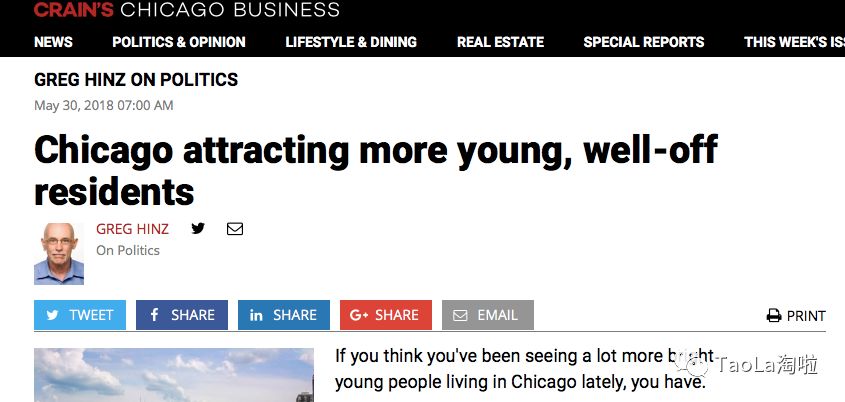This screenshot has width=845, height=402.
Task: Click the Google Plus icon in Share button
Action: click(359, 315)
